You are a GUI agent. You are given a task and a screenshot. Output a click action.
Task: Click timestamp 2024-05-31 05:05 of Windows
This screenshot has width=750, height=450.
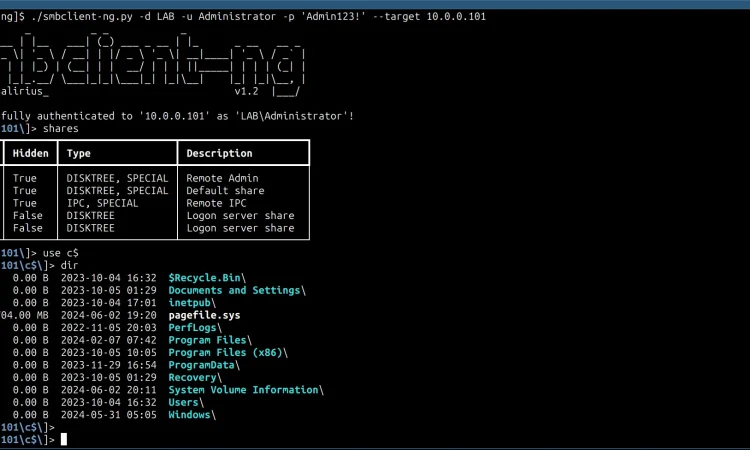(109, 415)
